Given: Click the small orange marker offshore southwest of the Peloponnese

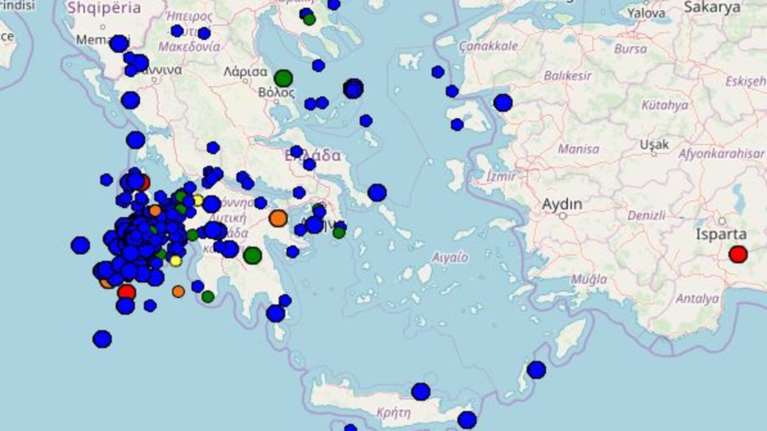Looking at the screenshot, I should point(178,292).
